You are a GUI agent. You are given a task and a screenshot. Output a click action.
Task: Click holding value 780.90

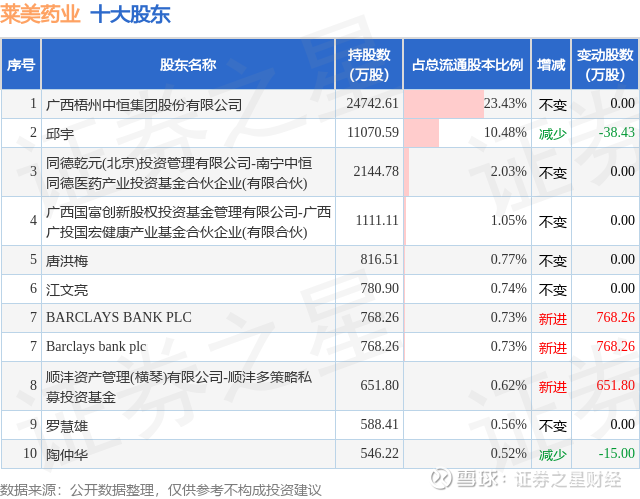click(x=379, y=288)
